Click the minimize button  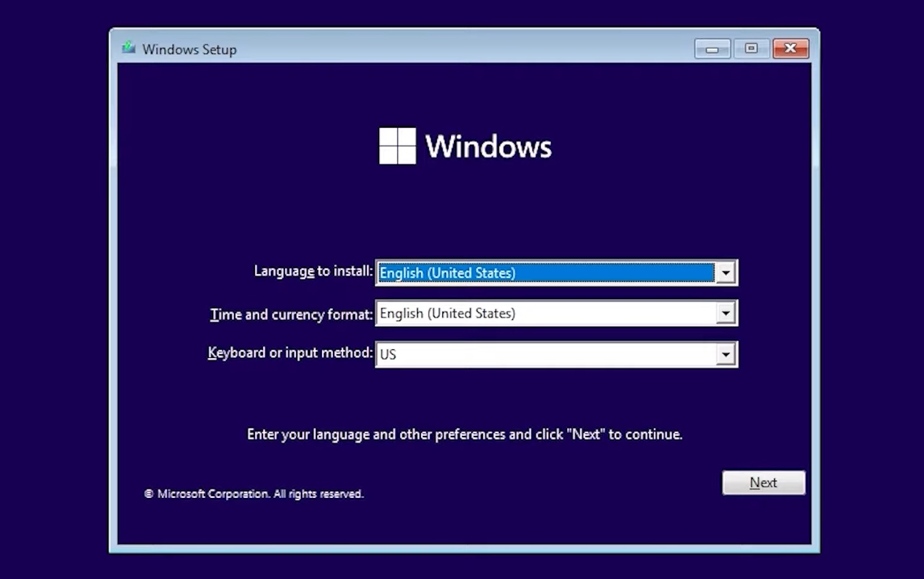711,49
